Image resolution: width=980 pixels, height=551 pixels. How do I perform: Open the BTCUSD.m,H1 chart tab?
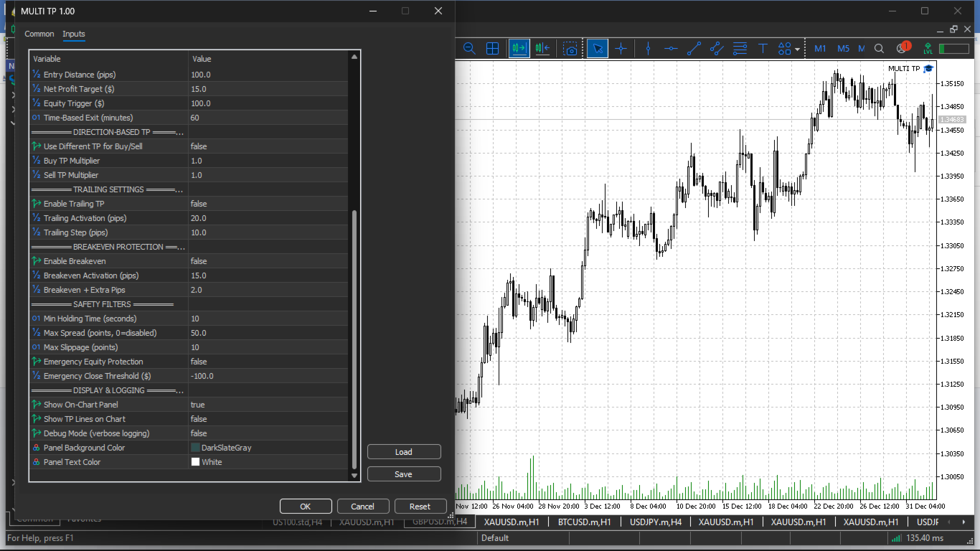(584, 522)
